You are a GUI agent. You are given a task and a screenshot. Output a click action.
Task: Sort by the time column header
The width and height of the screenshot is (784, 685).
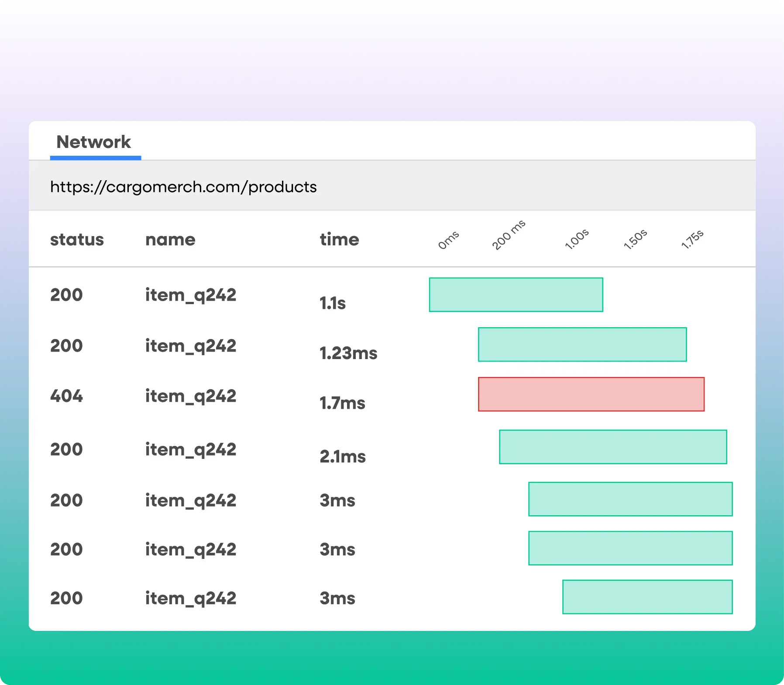pos(339,239)
